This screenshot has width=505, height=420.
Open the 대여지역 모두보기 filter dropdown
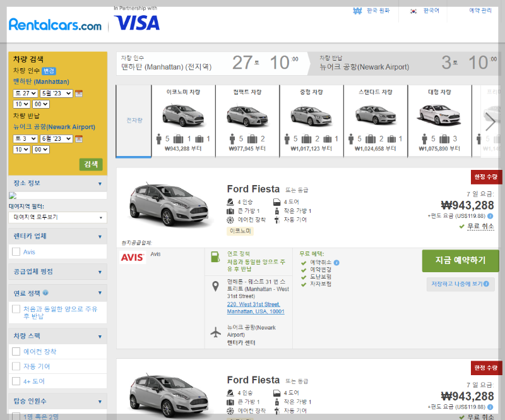[57, 217]
